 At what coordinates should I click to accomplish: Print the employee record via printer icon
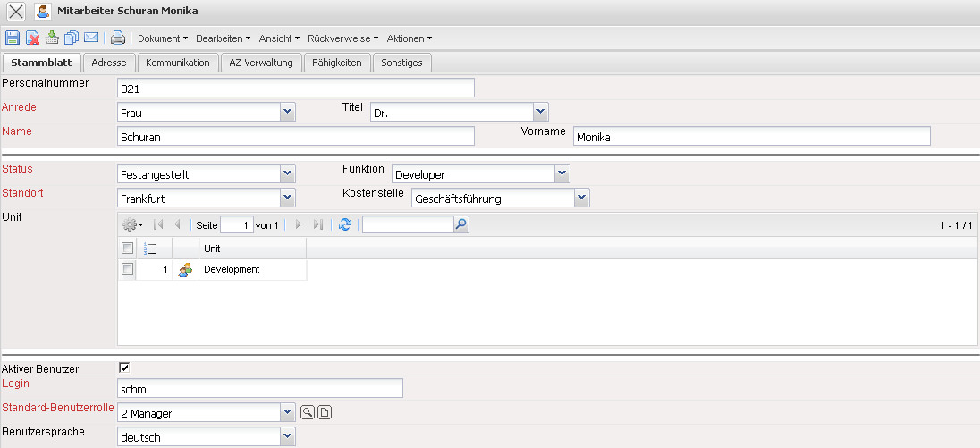[117, 38]
